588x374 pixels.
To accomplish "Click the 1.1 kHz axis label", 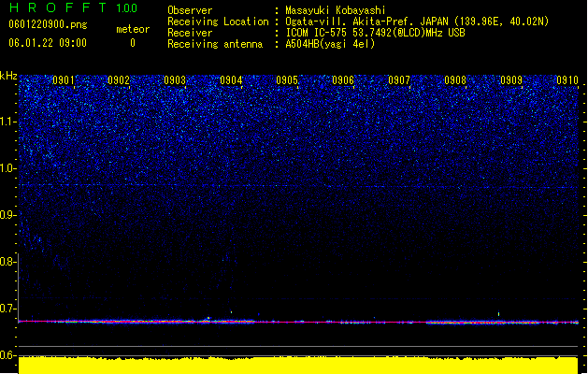I will pos(7,122).
